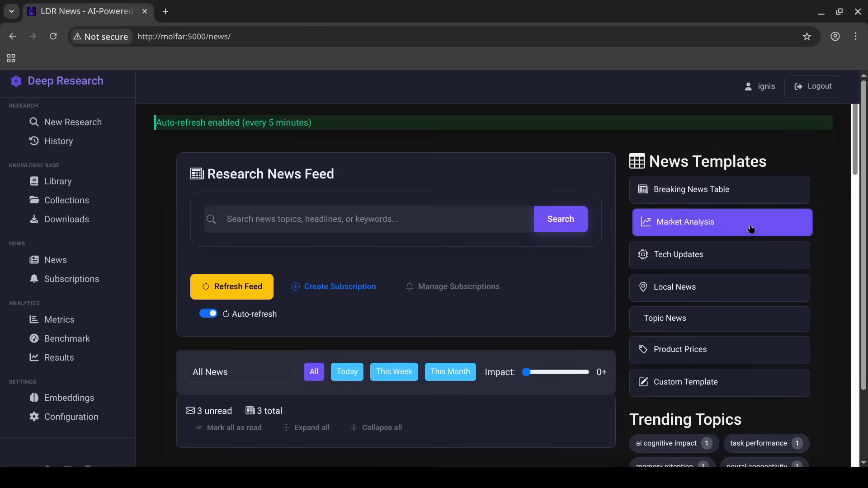
Task: Click the Deep Research gear logo icon
Action: point(16,81)
